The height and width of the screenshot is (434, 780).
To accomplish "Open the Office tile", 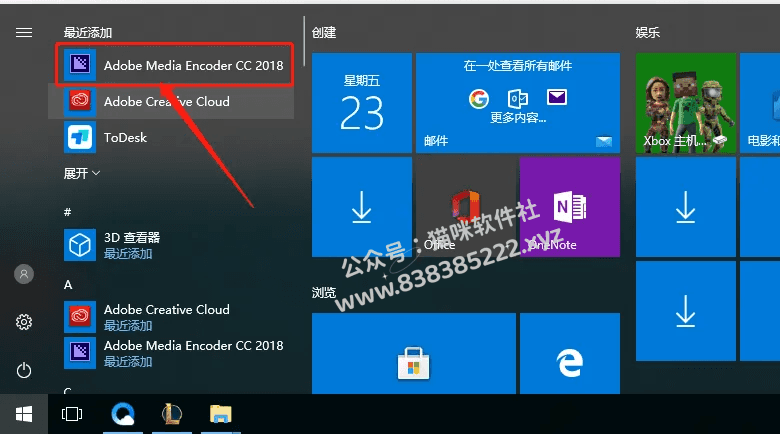I will pos(466,207).
